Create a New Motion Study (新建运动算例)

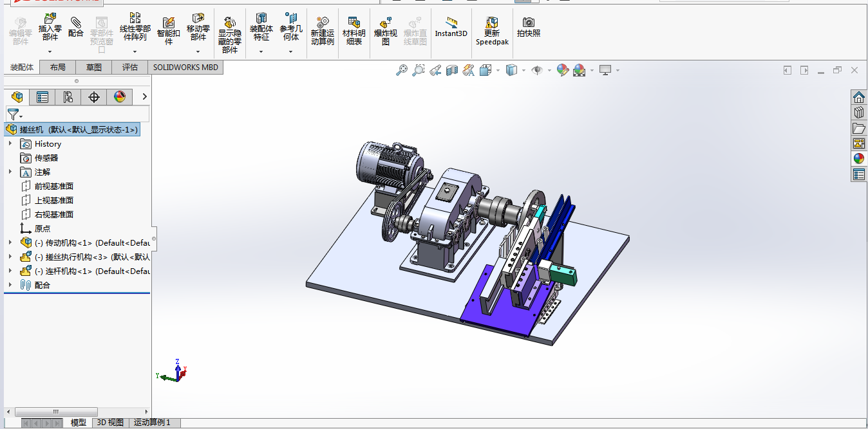click(x=323, y=31)
